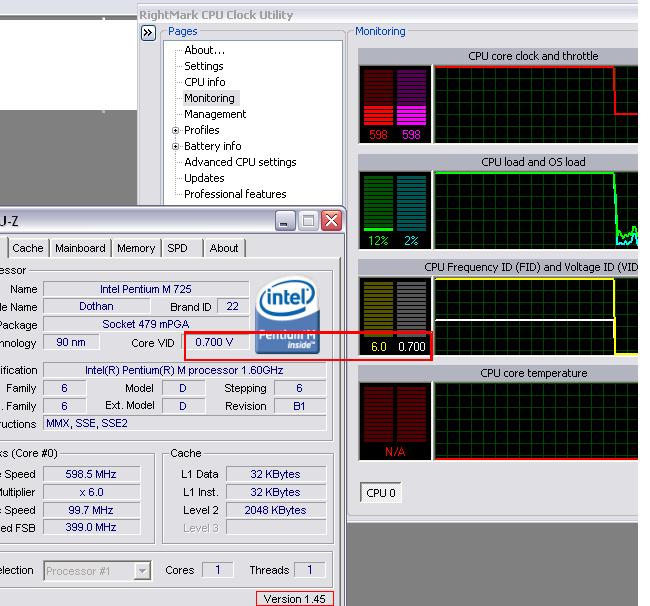Click the CPU load and OS load graph
The width and height of the screenshot is (650, 606).
(536, 210)
